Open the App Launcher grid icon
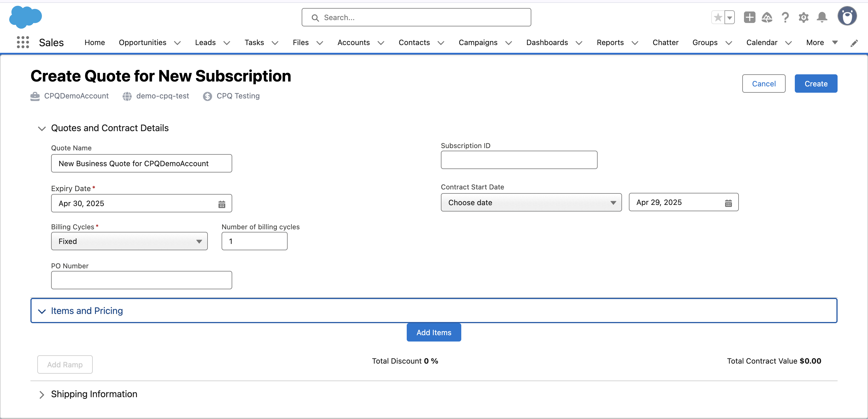868x419 pixels. click(x=22, y=42)
